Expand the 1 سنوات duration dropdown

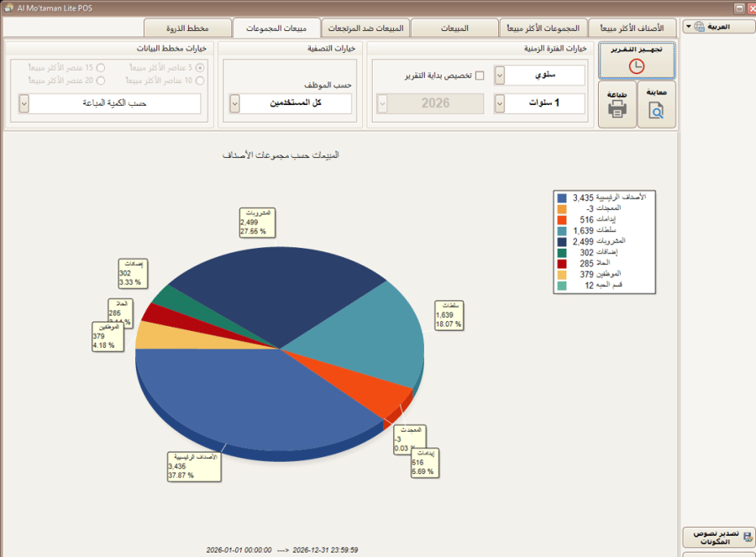pyautogui.click(x=500, y=103)
